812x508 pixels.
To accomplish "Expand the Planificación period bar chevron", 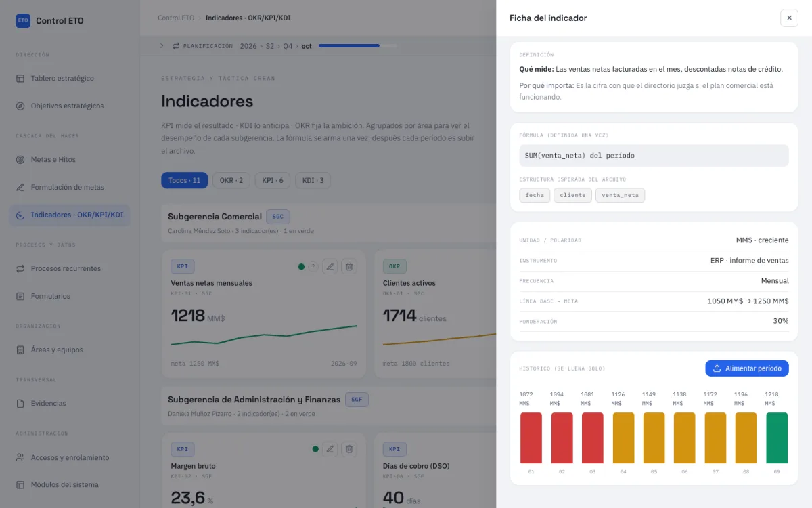I will click(162, 46).
